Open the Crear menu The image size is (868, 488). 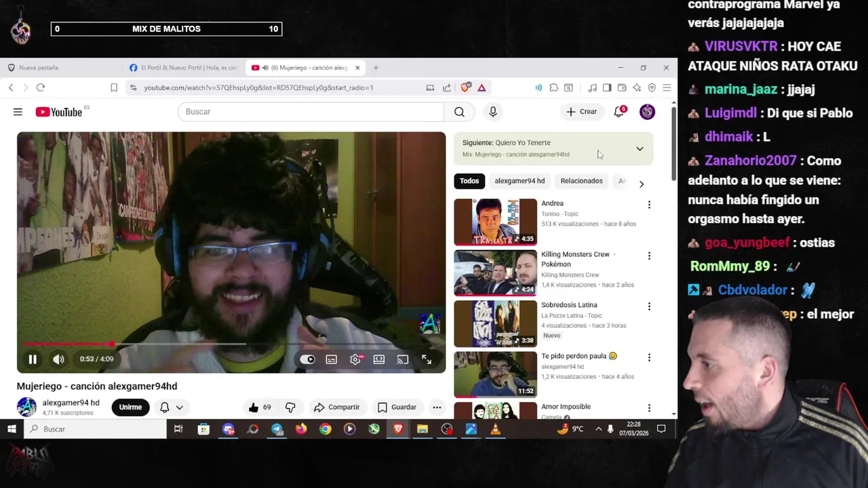pyautogui.click(x=582, y=112)
